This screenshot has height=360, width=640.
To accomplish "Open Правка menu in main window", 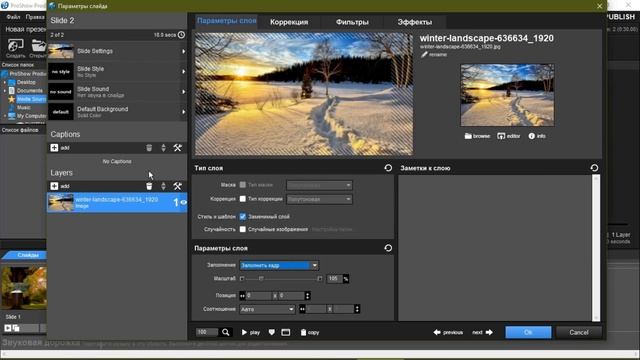I will (x=35, y=17).
